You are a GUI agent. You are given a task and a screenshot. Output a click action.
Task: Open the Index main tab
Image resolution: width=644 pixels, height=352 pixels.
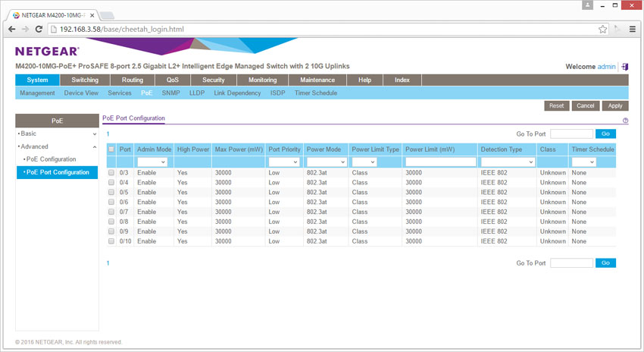(402, 80)
